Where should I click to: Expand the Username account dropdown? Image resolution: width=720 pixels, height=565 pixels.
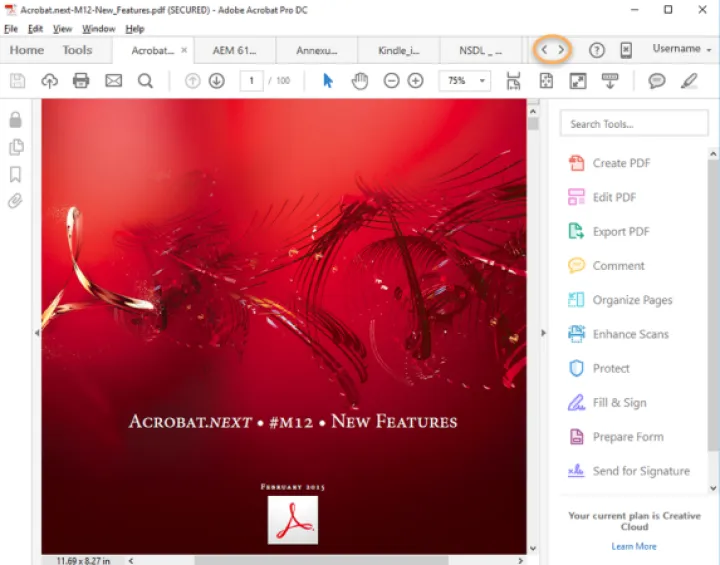pos(682,49)
